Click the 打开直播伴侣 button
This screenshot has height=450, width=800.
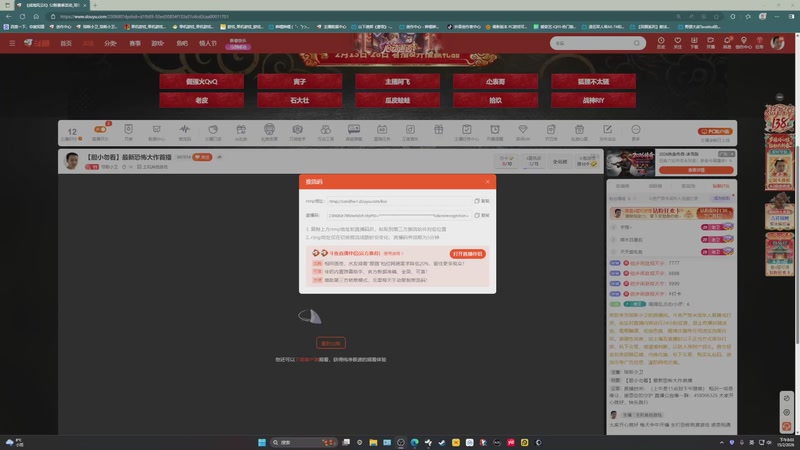[x=467, y=254]
